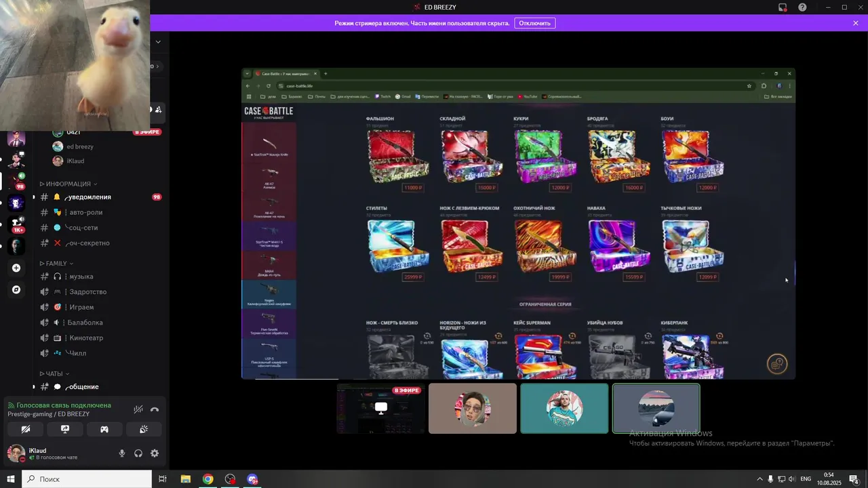Viewport: 868px width, 488px height.
Task: Open Task View on taskbar
Action: click(x=163, y=479)
